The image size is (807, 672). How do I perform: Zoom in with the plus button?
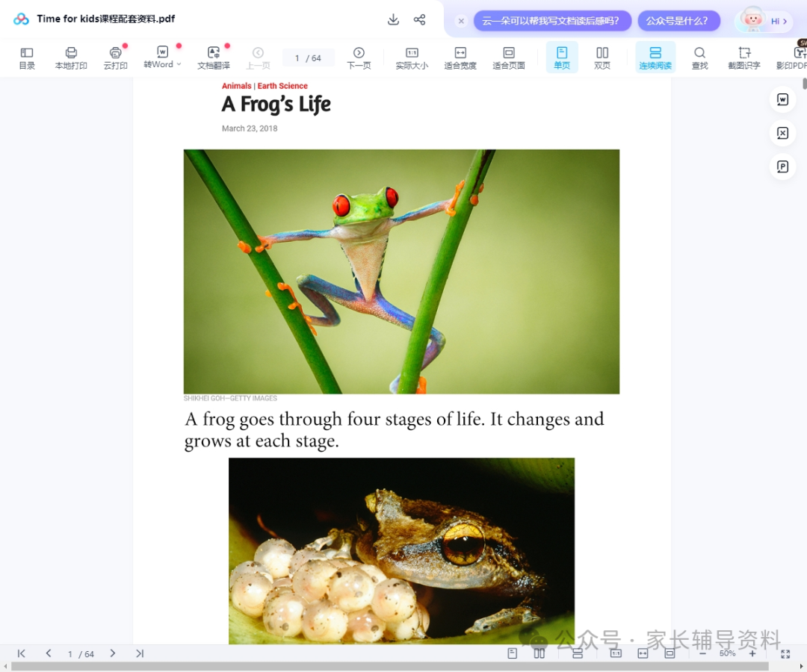coord(752,653)
